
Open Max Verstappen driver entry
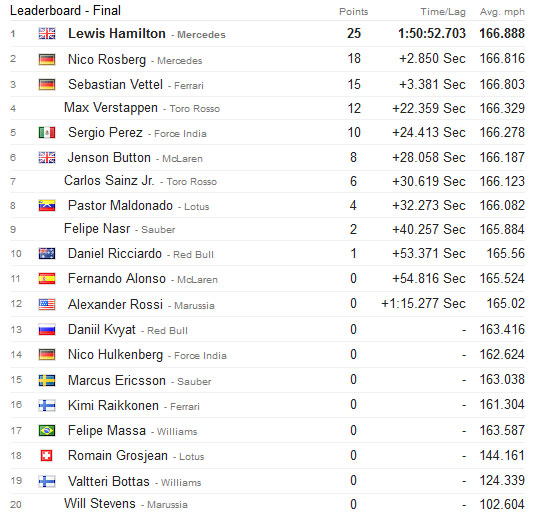pos(111,108)
